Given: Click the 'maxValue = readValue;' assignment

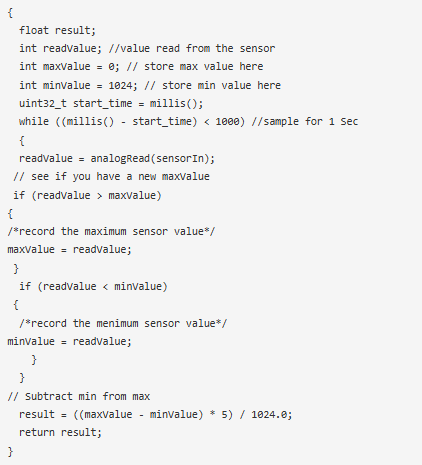Looking at the screenshot, I should pos(69,249).
